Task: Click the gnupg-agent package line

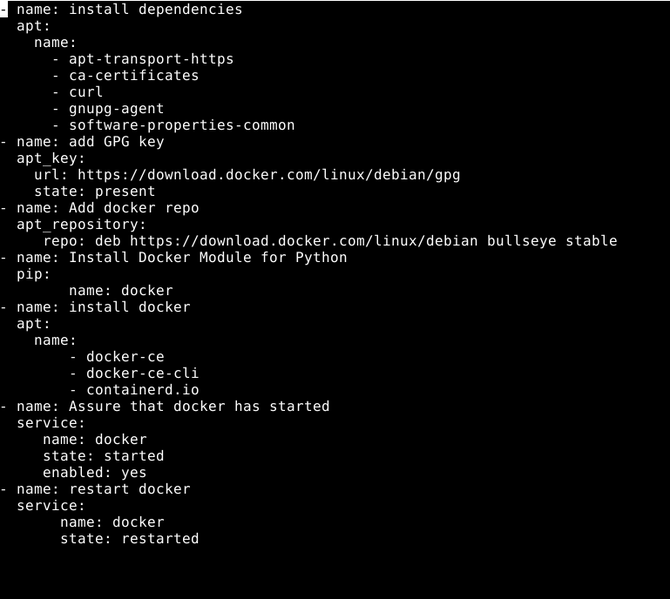Action: click(116, 109)
